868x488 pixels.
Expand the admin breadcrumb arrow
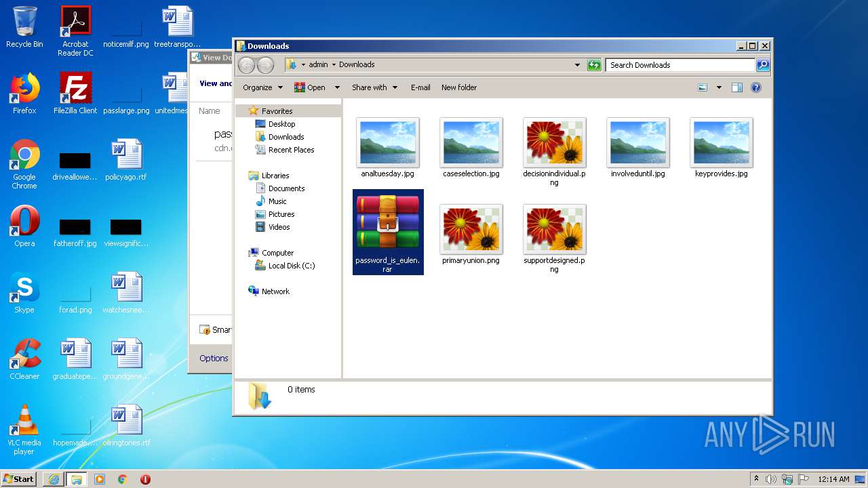(x=334, y=65)
